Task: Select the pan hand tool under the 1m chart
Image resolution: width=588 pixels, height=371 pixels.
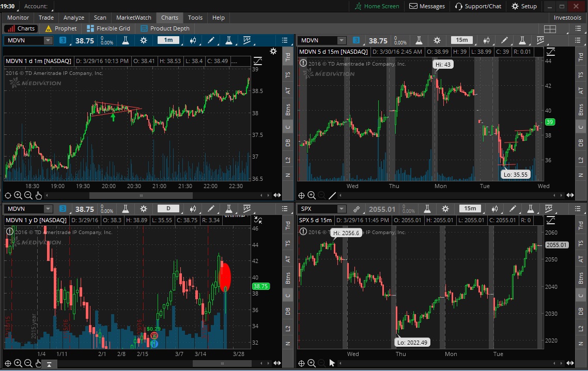Action: (x=39, y=195)
